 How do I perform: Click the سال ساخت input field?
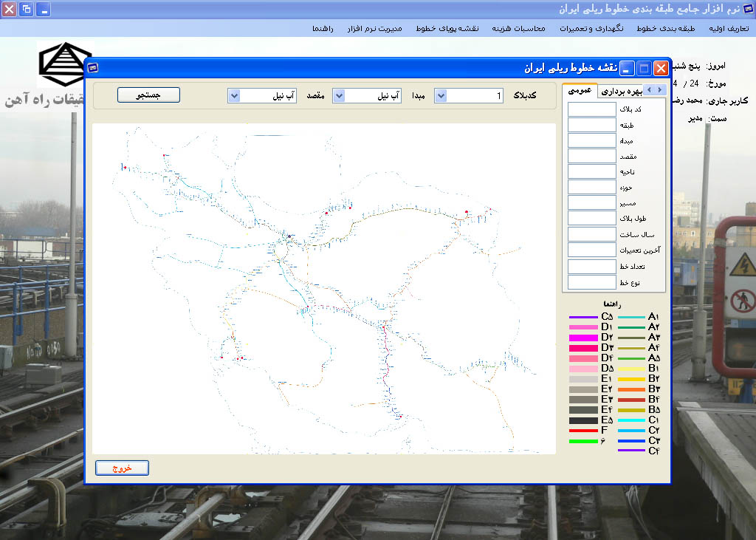click(x=591, y=234)
